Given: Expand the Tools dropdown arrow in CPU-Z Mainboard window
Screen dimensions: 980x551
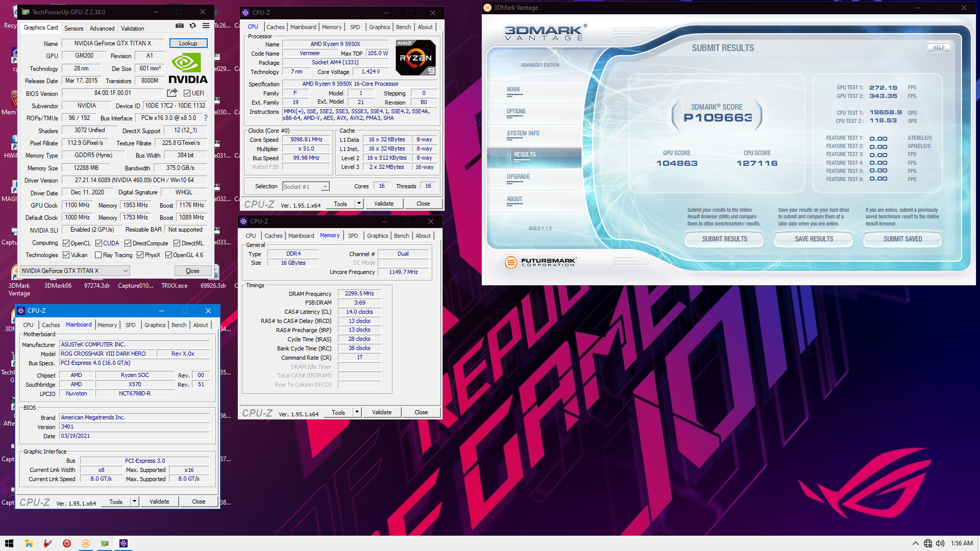Looking at the screenshot, I should pyautogui.click(x=134, y=502).
